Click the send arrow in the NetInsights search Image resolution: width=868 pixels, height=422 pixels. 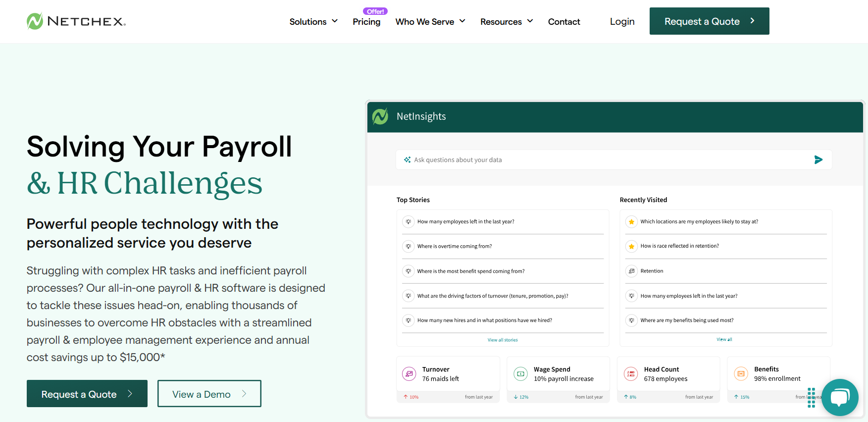818,159
